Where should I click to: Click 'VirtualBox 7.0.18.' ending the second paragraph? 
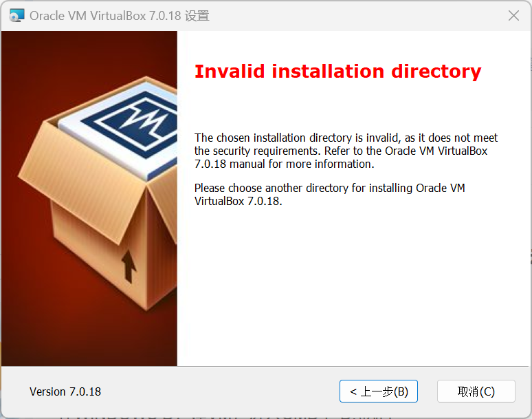(x=239, y=201)
